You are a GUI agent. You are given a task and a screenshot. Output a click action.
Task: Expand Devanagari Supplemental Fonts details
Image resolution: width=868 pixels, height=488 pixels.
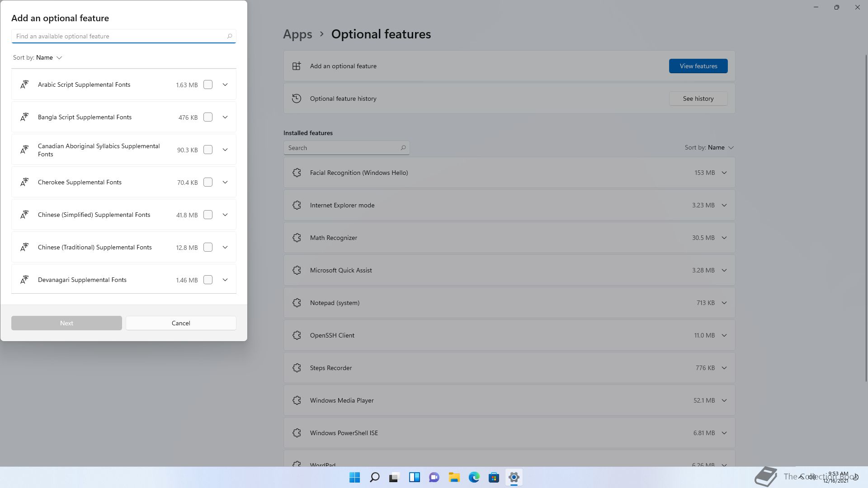click(225, 280)
